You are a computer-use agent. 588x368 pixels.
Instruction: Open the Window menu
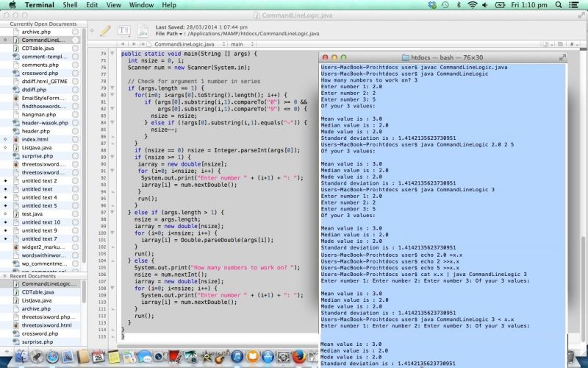tap(141, 5)
